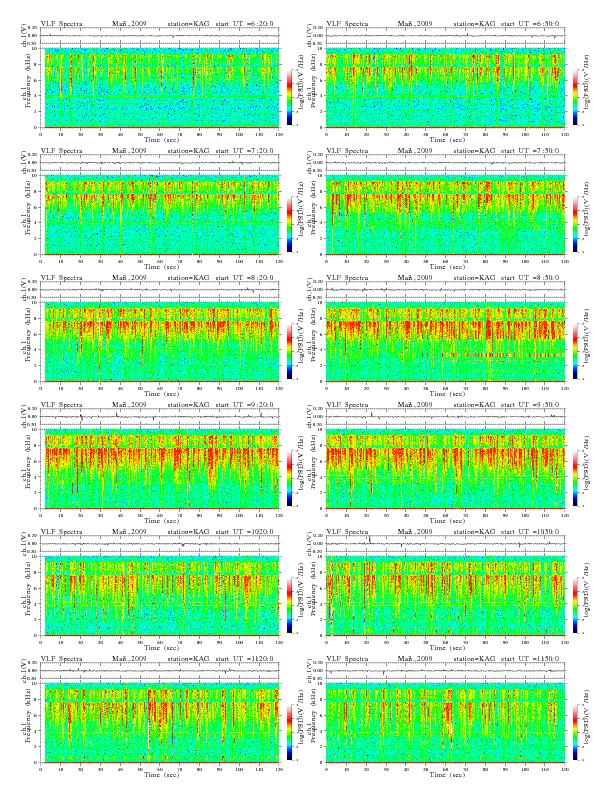Click the 'start UT =9:50:0' title text
The image size is (612, 792).
tap(531, 405)
